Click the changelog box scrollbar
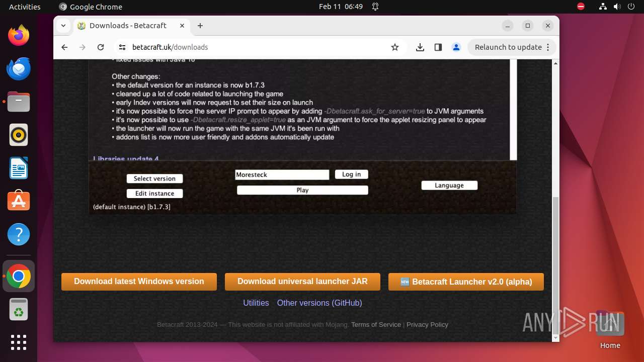The image size is (644, 362). tap(513, 110)
